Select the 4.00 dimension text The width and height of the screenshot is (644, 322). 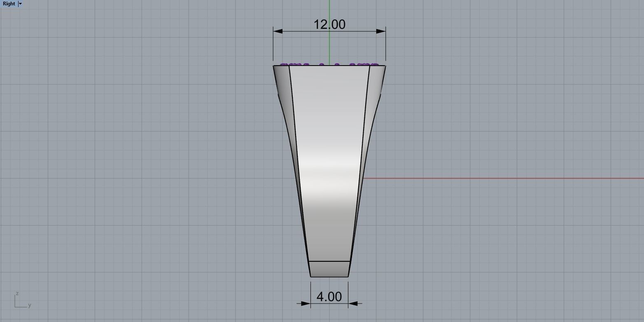tap(329, 296)
